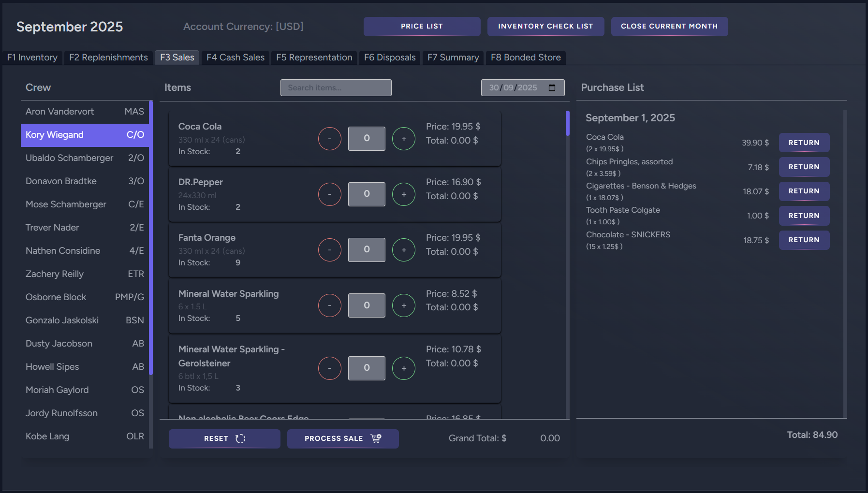Decrease Coca Cola quantity with minus button
Screen dimensions: 868x493
pyautogui.click(x=330, y=139)
